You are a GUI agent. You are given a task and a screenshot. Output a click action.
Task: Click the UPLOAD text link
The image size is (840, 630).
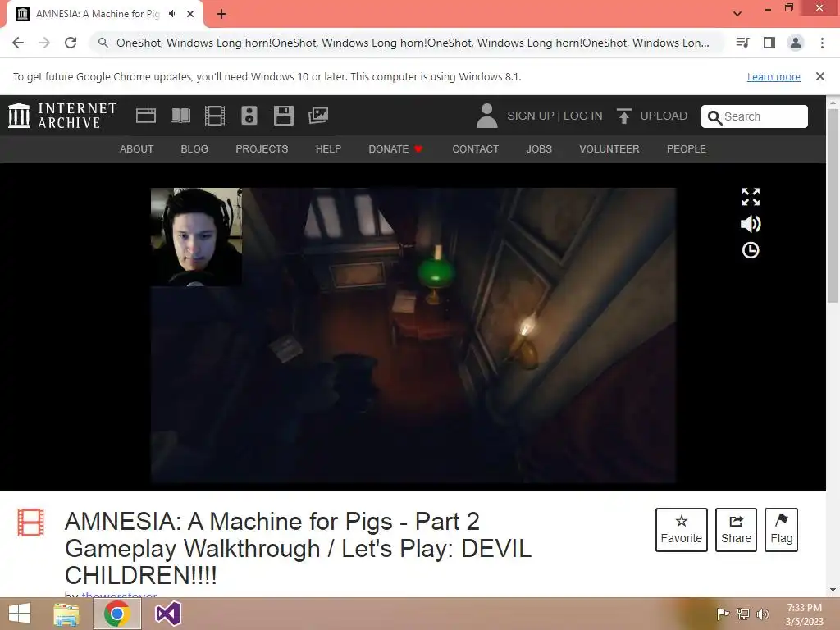[x=664, y=116]
